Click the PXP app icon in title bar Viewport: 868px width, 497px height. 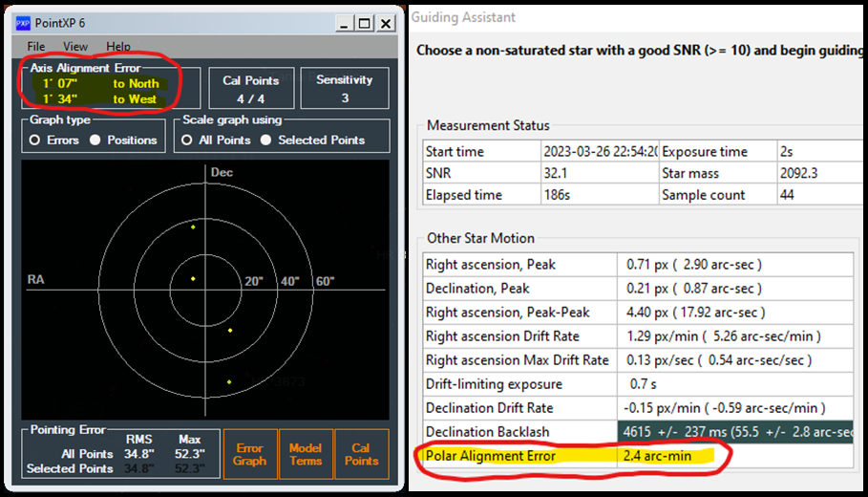[24, 23]
